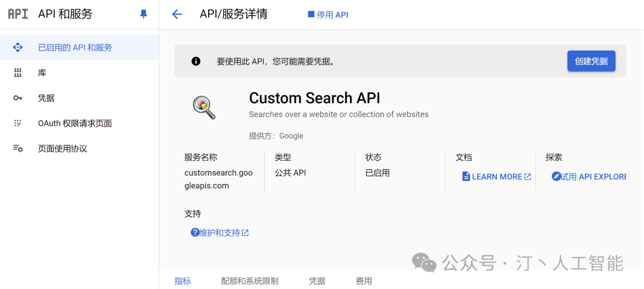Click the question mark icon before 维护和支持
Viewport: 644px width, 289px height.
[x=194, y=233]
